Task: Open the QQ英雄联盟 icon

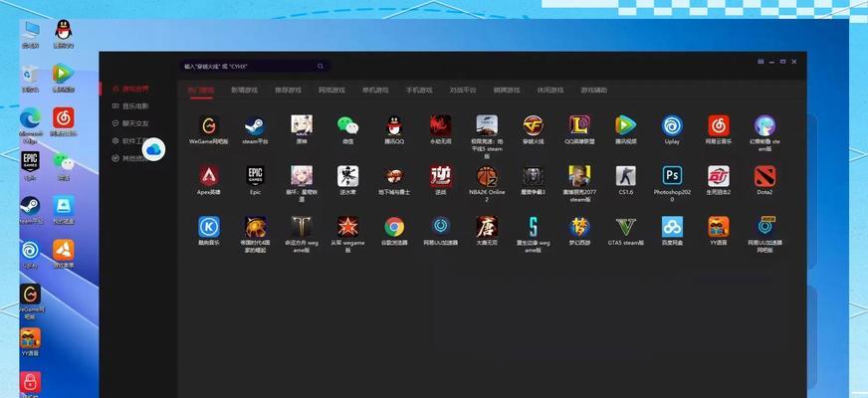Action: [579, 125]
